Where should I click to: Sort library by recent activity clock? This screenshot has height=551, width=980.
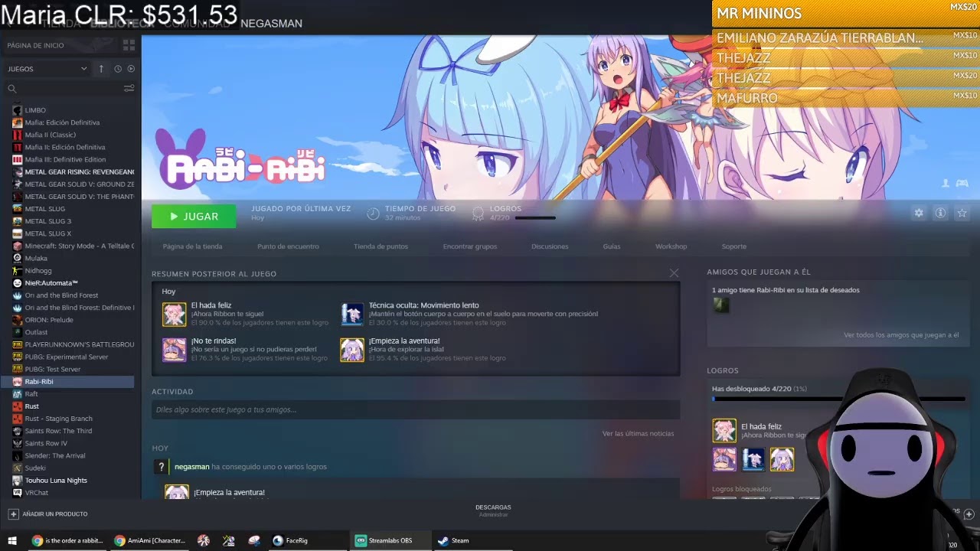pyautogui.click(x=118, y=69)
